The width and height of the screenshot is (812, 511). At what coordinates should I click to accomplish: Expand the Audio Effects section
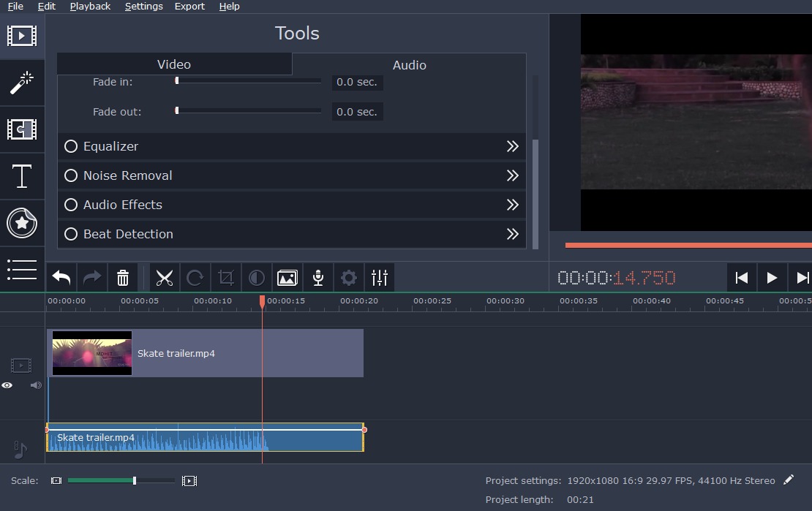[513, 205]
